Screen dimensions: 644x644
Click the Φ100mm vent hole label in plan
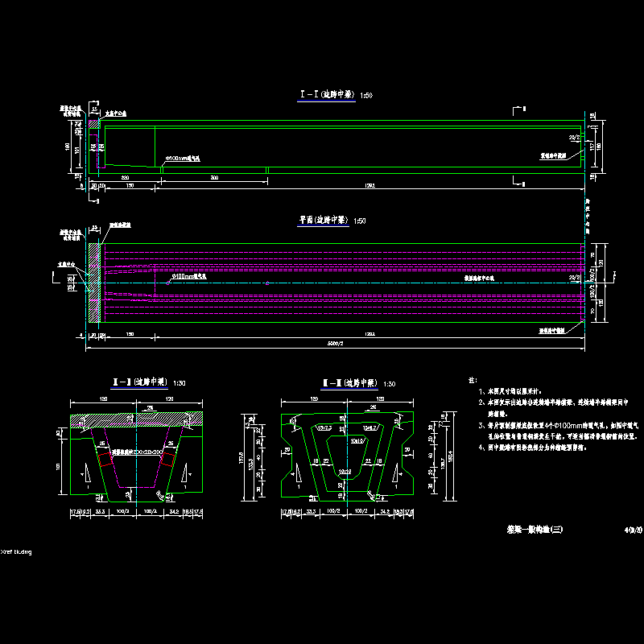click(191, 275)
